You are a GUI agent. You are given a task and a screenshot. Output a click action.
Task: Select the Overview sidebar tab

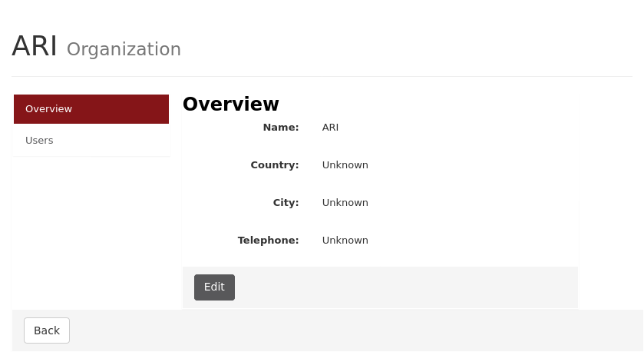[91, 109]
